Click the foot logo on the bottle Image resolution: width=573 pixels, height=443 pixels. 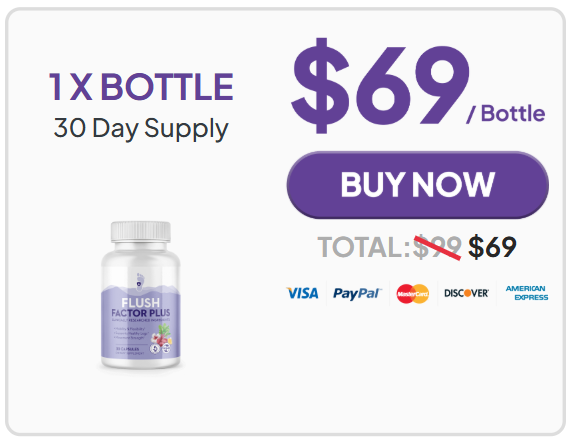[x=140, y=281]
